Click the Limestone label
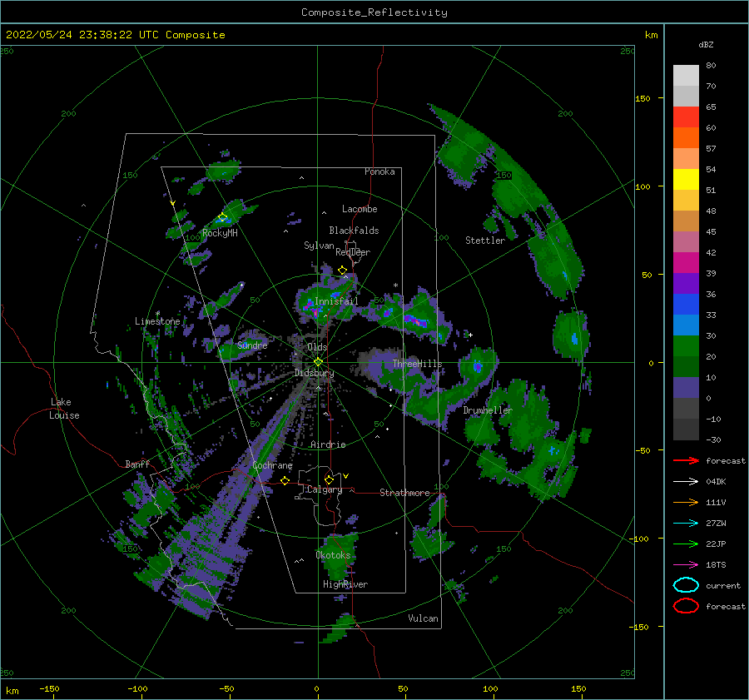 click(157, 321)
